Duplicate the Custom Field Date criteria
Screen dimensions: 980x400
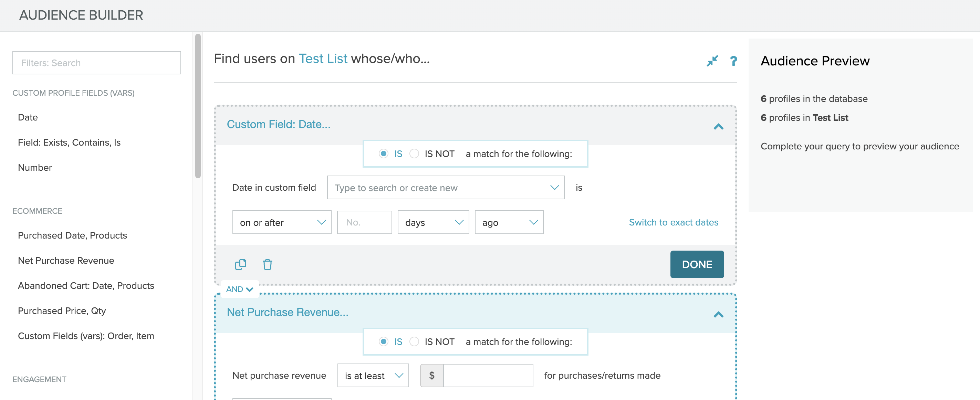tap(240, 264)
